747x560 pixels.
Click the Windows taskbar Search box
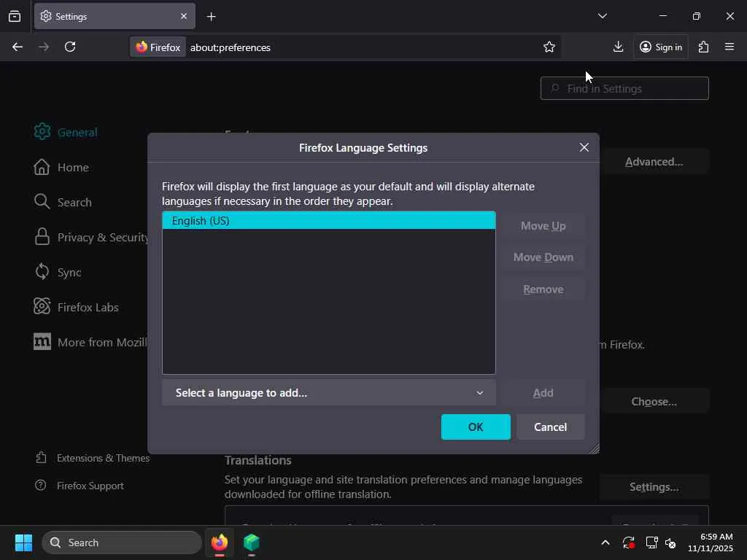pyautogui.click(x=122, y=542)
